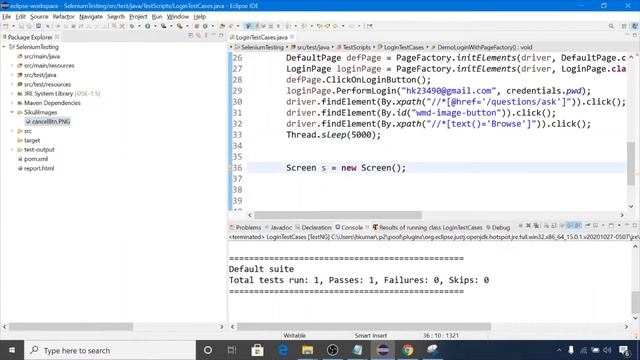Click the Coverage toolbar icon
This screenshot has height=360, width=640.
pos(163,26)
